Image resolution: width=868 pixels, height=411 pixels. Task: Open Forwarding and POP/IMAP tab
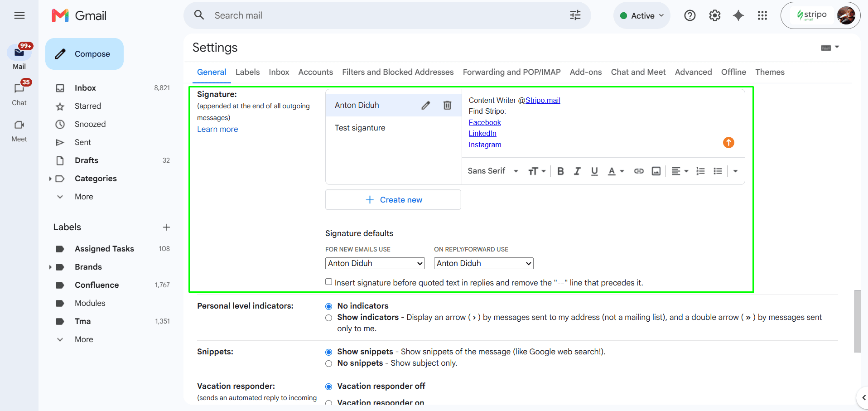[511, 72]
